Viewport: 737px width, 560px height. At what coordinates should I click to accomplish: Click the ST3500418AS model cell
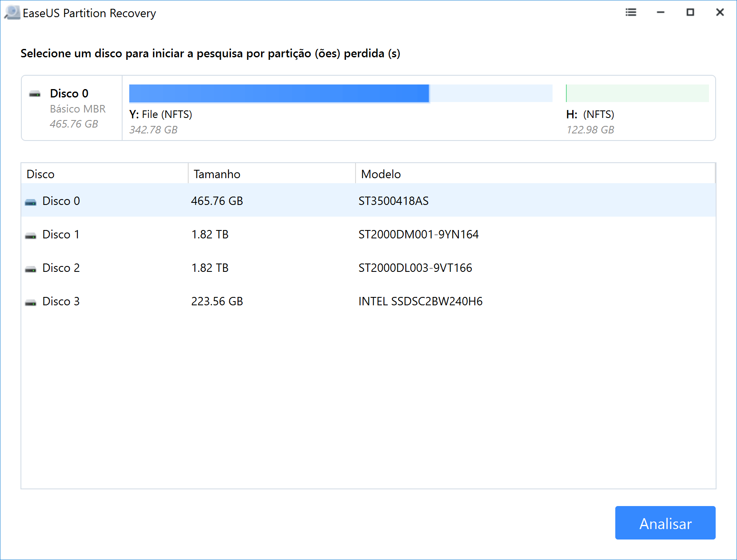(394, 201)
